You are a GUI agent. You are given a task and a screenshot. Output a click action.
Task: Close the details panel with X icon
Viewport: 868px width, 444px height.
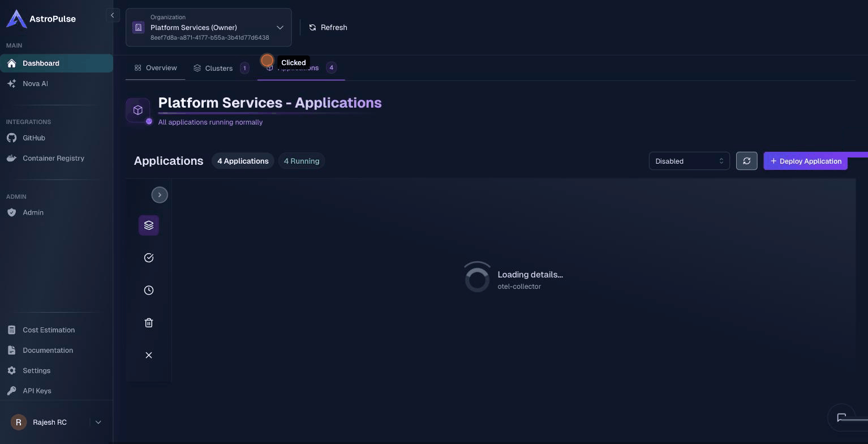(x=149, y=355)
